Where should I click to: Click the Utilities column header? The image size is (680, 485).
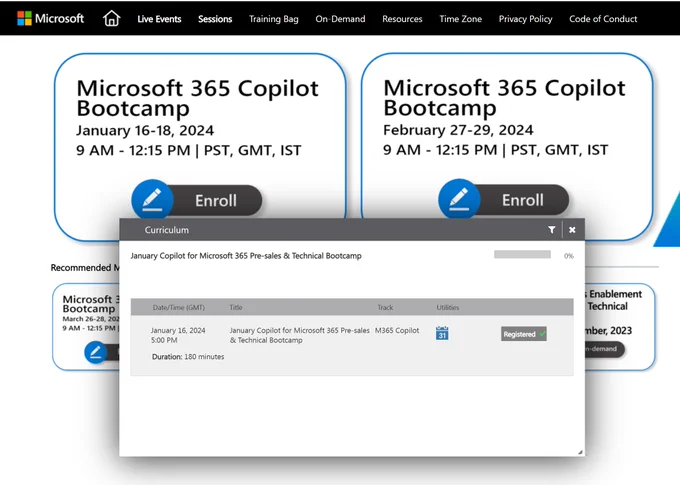(448, 307)
